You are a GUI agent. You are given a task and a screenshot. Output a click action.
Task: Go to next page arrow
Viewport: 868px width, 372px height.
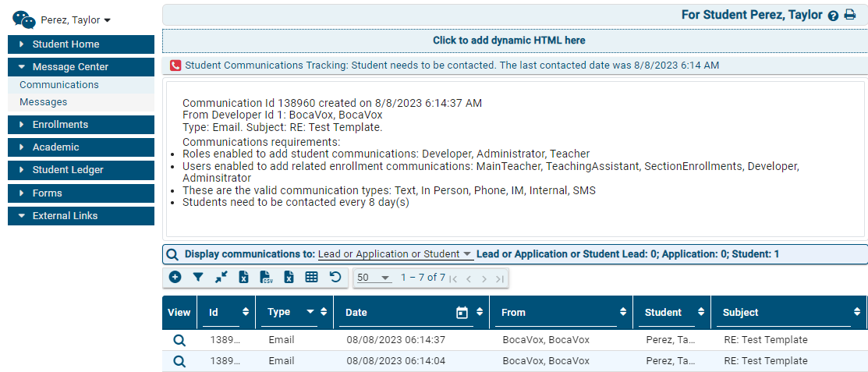pos(484,279)
